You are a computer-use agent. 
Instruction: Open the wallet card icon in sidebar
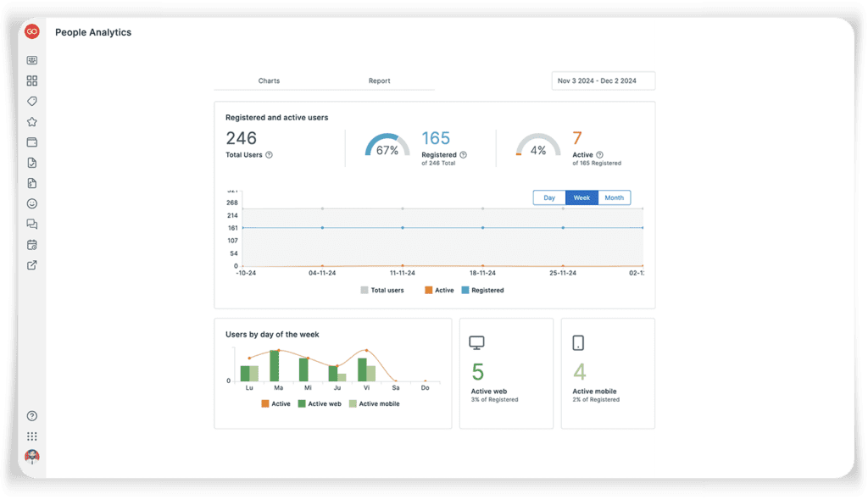pos(31,142)
